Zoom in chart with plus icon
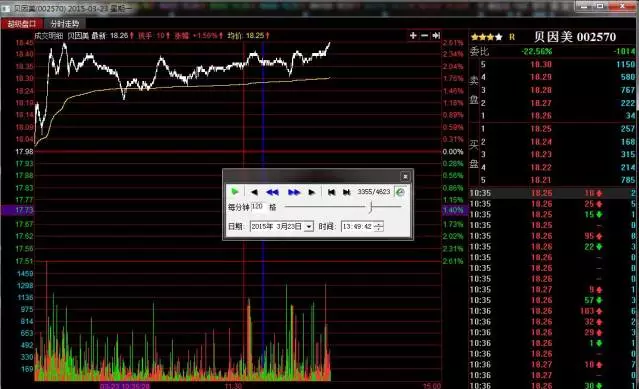 click(x=413, y=36)
